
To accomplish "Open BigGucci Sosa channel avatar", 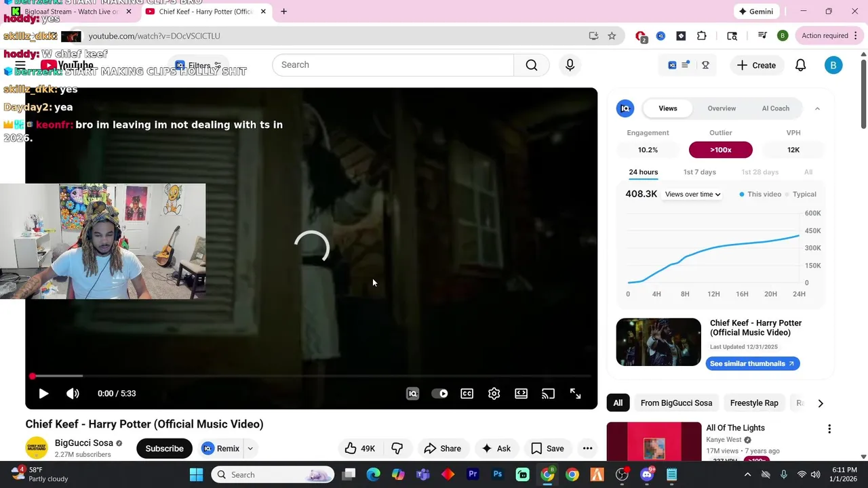I will tap(37, 448).
